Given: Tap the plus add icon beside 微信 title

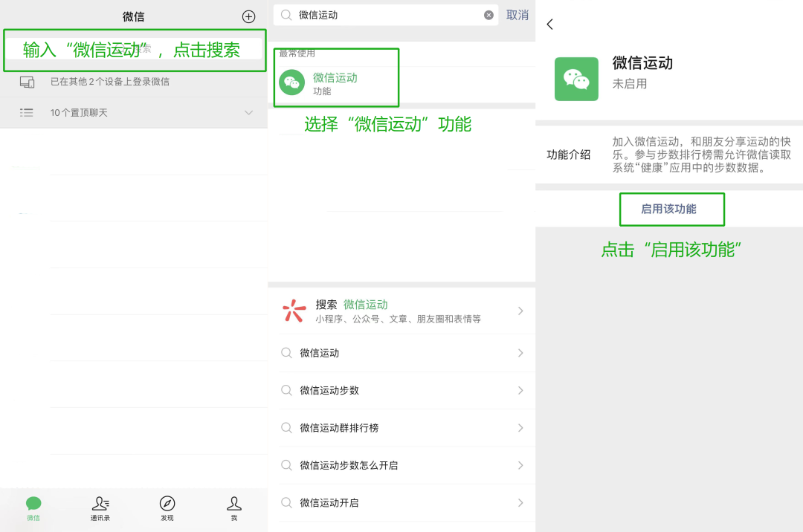Looking at the screenshot, I should point(248,17).
